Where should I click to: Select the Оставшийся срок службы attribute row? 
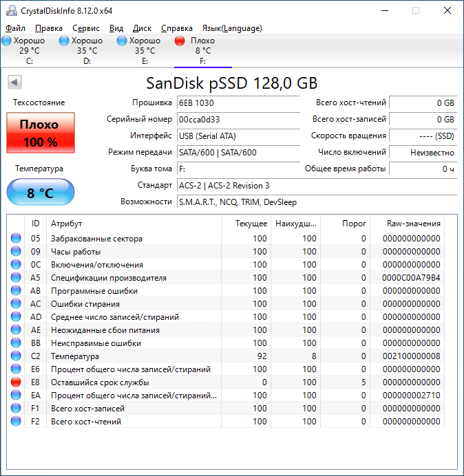click(x=226, y=382)
